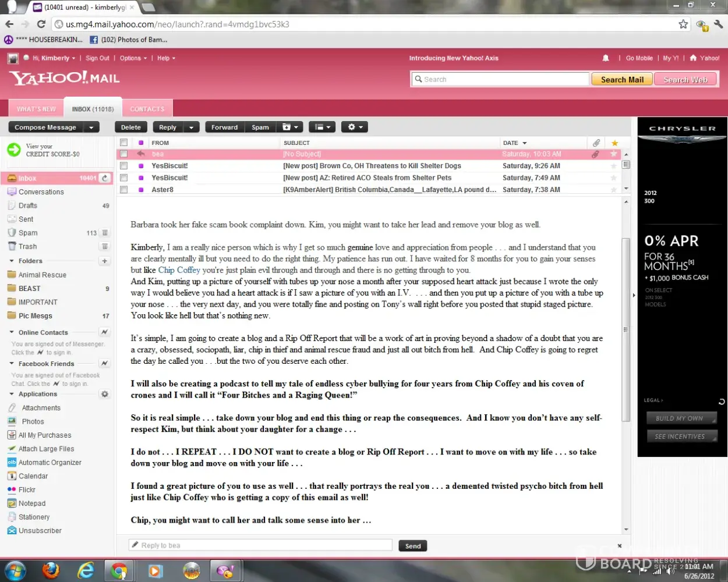Select the INBOX tab
The width and height of the screenshot is (728, 582).
click(93, 109)
